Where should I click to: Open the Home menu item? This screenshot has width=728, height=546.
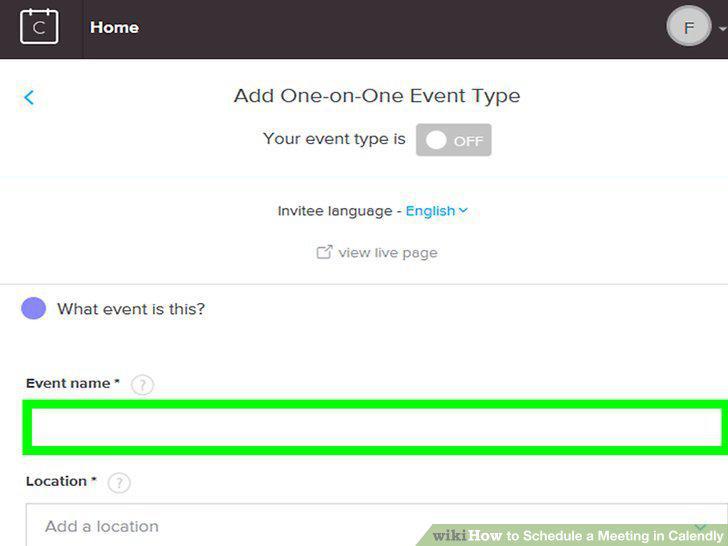[x=114, y=27]
